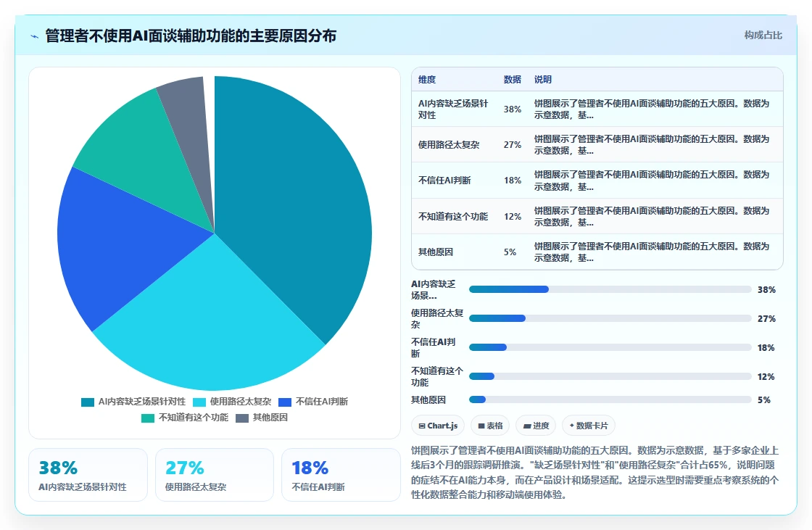Toggle legend item 使用路径太复杂
Image resolution: width=812 pixels, height=530 pixels.
(232, 402)
